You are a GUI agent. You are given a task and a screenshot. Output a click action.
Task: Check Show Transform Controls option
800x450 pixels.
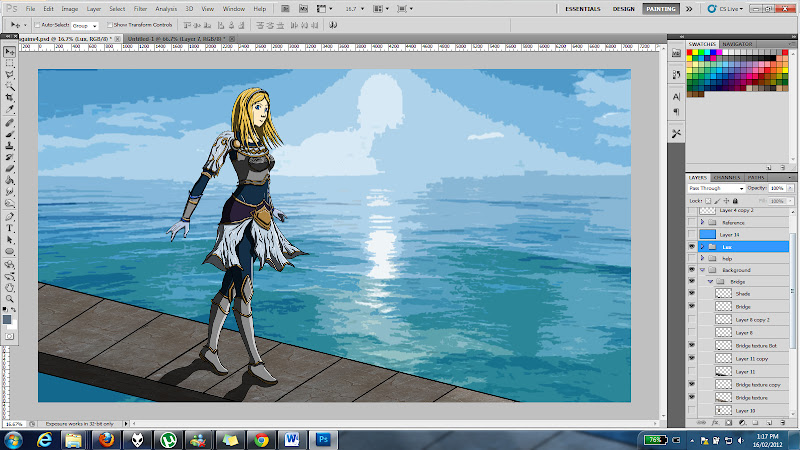coord(109,24)
